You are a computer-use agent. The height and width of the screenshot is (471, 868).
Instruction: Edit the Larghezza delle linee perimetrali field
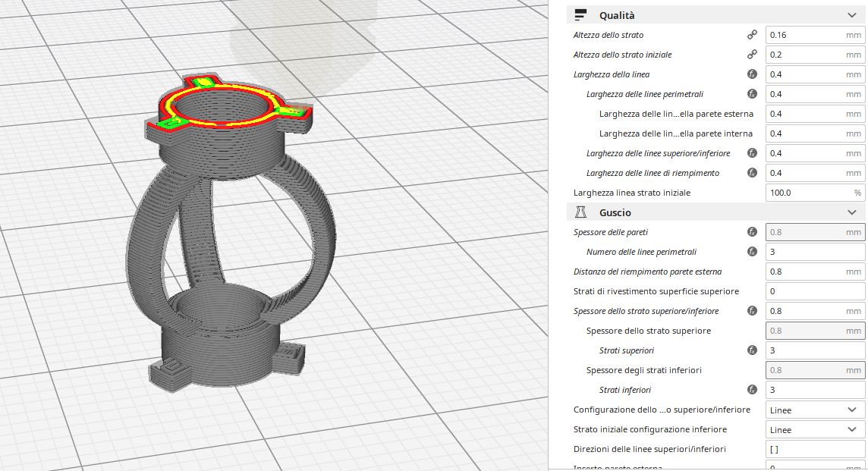[815, 94]
